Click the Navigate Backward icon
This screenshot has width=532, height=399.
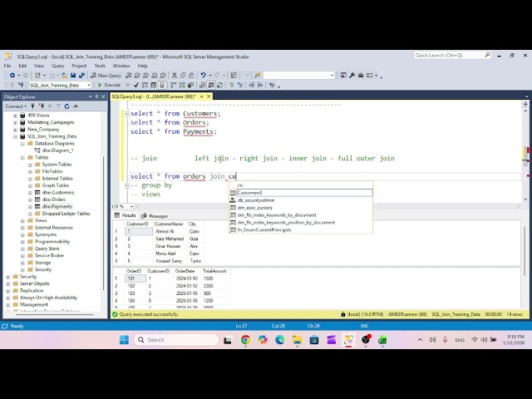pos(12,76)
